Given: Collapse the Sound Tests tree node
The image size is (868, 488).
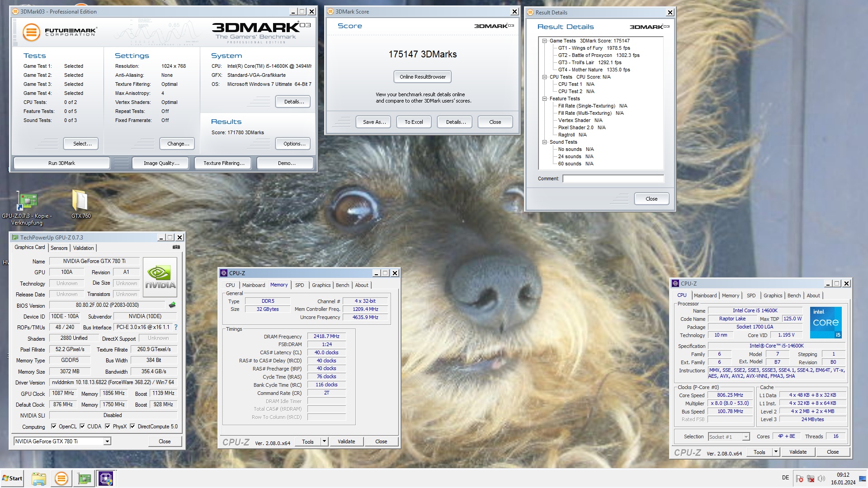Looking at the screenshot, I should point(545,142).
